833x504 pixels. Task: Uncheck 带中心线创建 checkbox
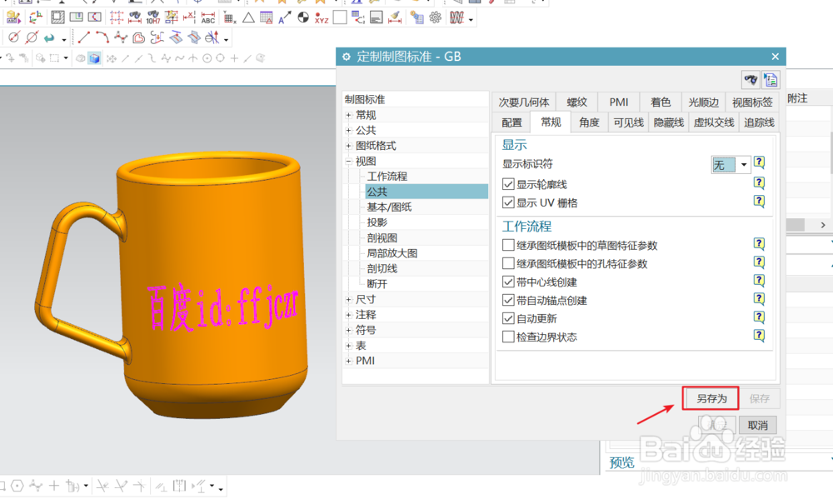point(508,282)
